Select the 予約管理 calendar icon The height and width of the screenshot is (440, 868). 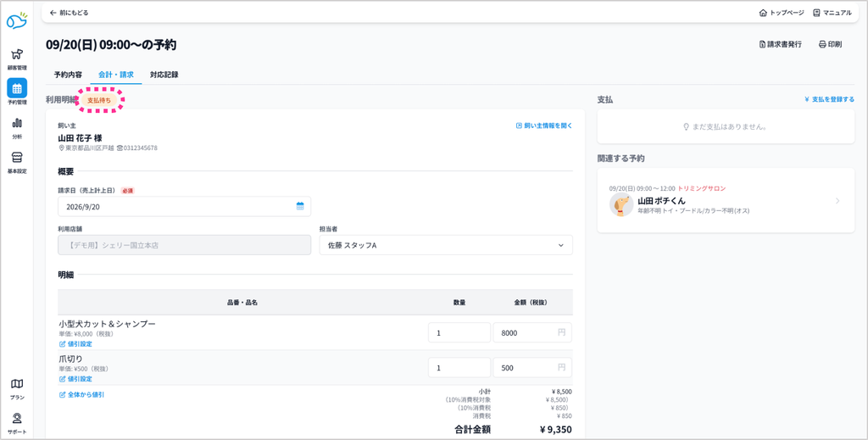[17, 88]
